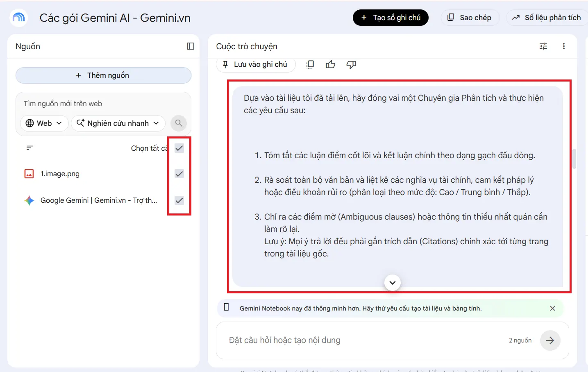Uncheck the Google Gemini source checkbox
588x372 pixels.
pyautogui.click(x=179, y=200)
